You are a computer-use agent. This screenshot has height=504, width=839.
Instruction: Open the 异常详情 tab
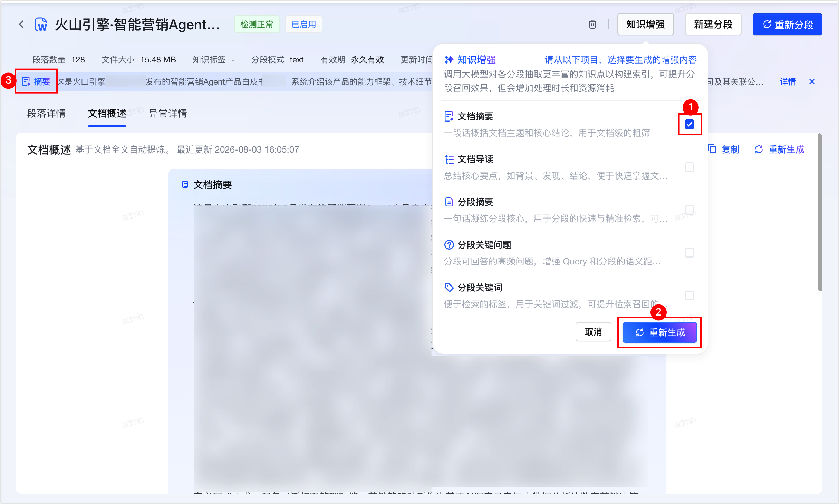pyautogui.click(x=168, y=113)
